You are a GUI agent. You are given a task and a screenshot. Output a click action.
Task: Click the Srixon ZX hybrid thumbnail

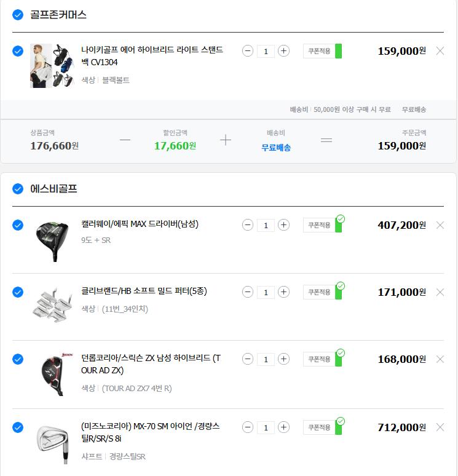[x=52, y=374]
